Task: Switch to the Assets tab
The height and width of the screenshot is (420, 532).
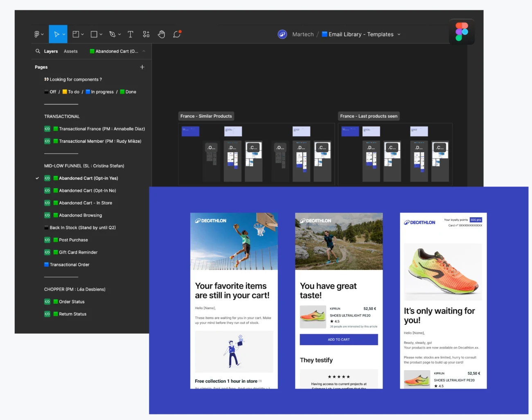Action: coord(71,51)
